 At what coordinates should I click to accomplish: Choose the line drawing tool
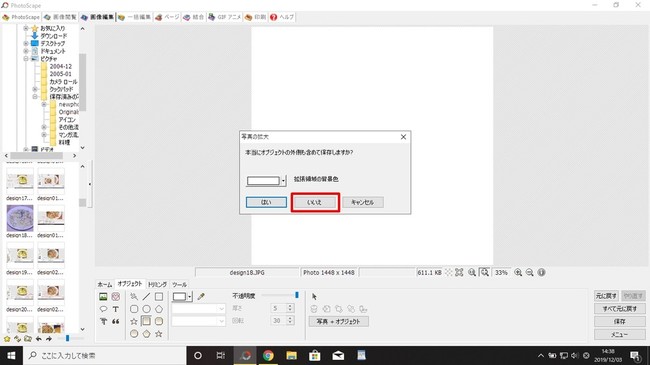pos(146,297)
